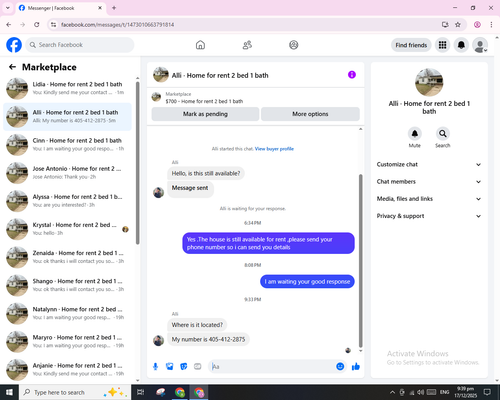Click the message input box
Screen dimensions: 500x400
[273, 367]
